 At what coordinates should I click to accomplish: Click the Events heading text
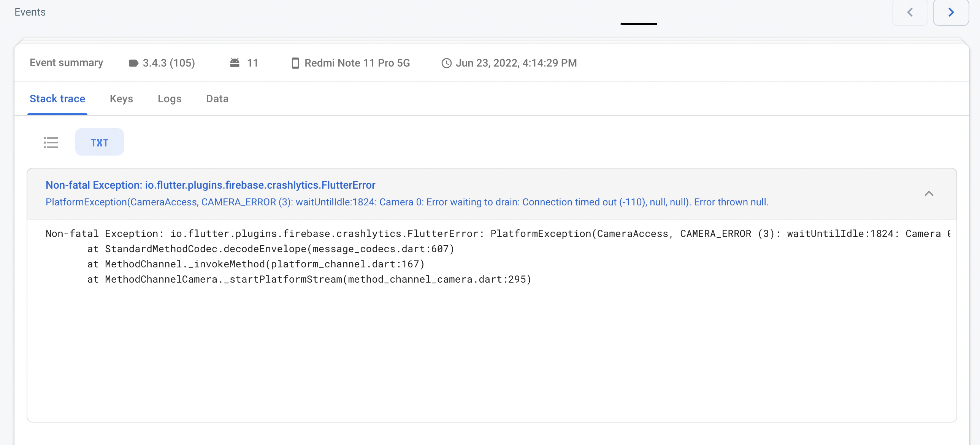30,12
